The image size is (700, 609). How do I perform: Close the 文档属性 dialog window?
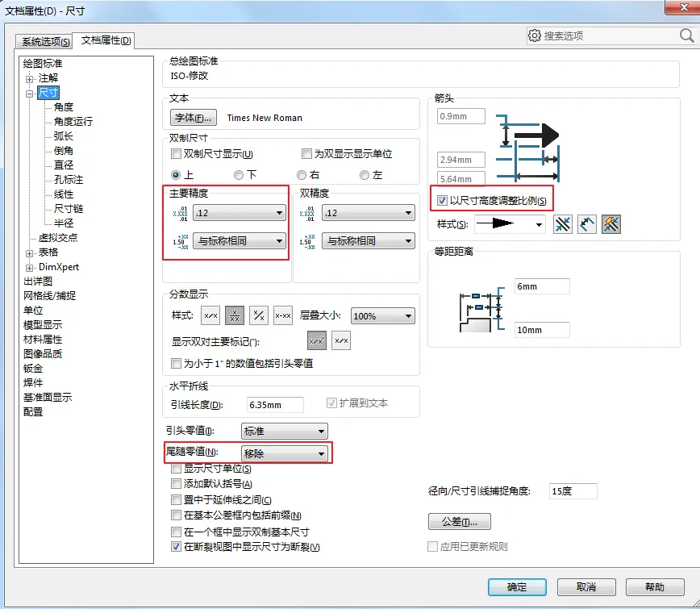(x=684, y=7)
